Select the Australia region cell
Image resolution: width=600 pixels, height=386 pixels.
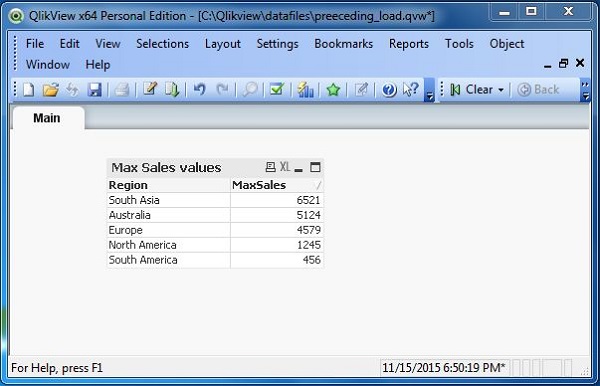coord(168,215)
